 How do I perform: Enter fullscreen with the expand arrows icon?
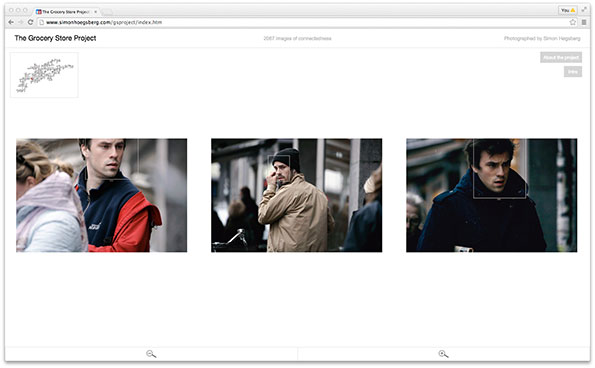pos(584,10)
